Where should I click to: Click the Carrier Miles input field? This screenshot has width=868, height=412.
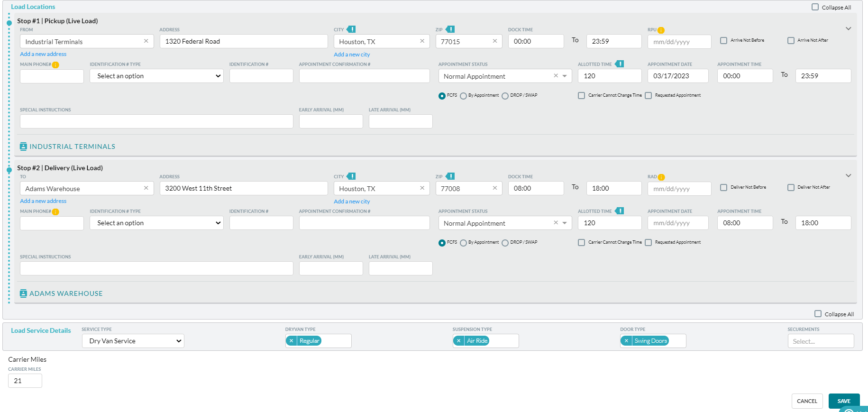click(25, 381)
